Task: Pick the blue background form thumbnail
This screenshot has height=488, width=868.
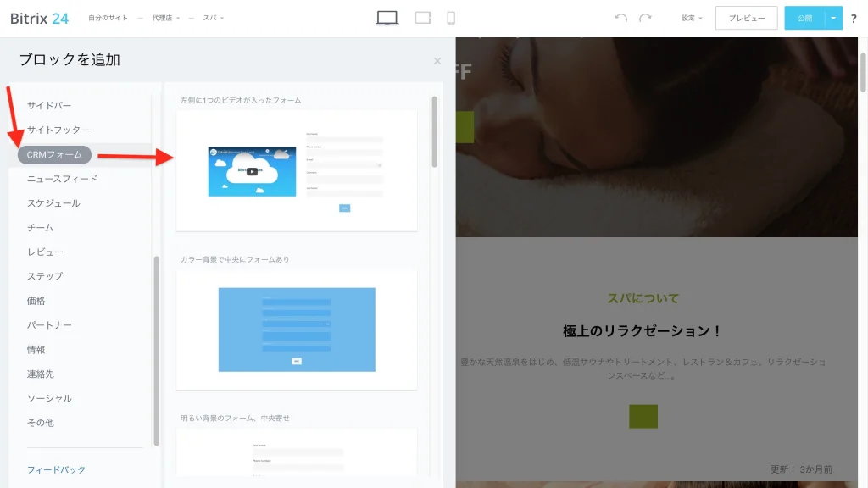Action: pyautogui.click(x=297, y=330)
